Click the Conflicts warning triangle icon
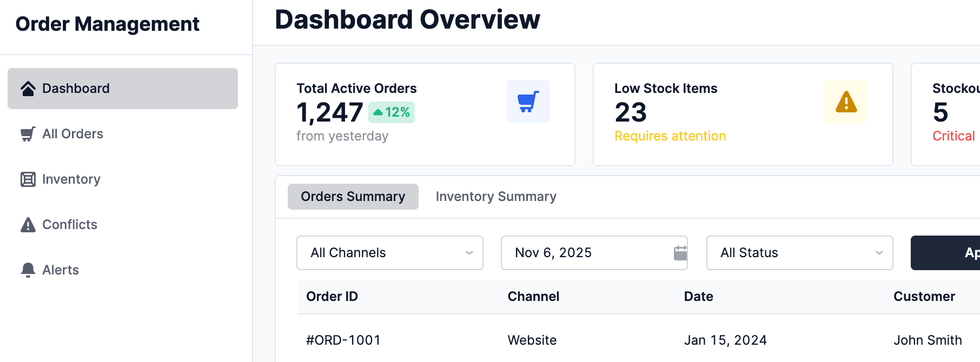This screenshot has height=362, width=980. point(28,225)
